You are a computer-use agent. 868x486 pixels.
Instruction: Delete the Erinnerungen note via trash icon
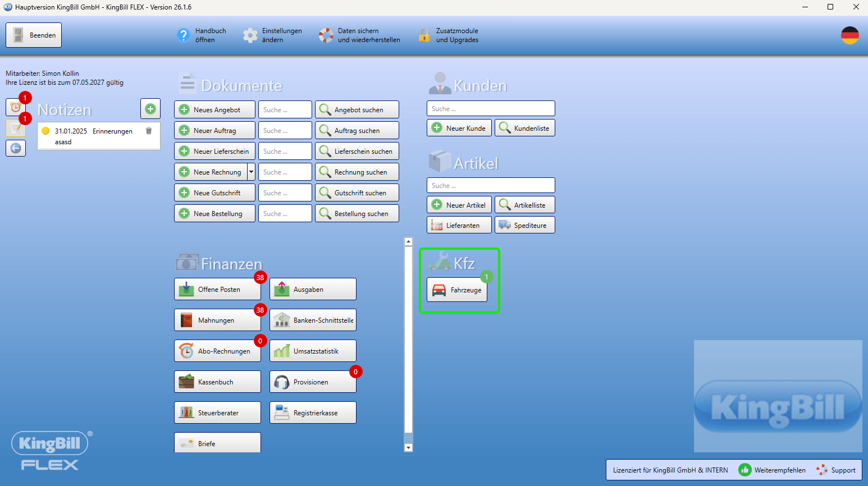click(149, 131)
